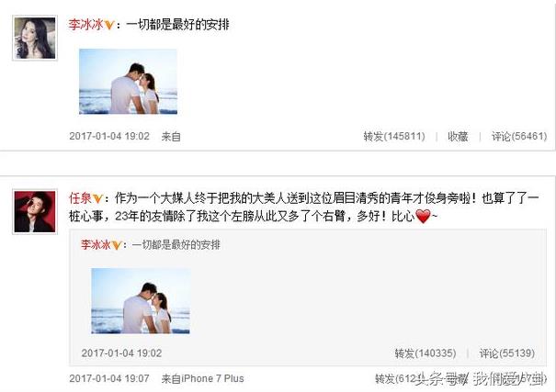Enlarge beach couple photo in quoted post
Viewport: 556px width, 392px height.
[x=141, y=300]
